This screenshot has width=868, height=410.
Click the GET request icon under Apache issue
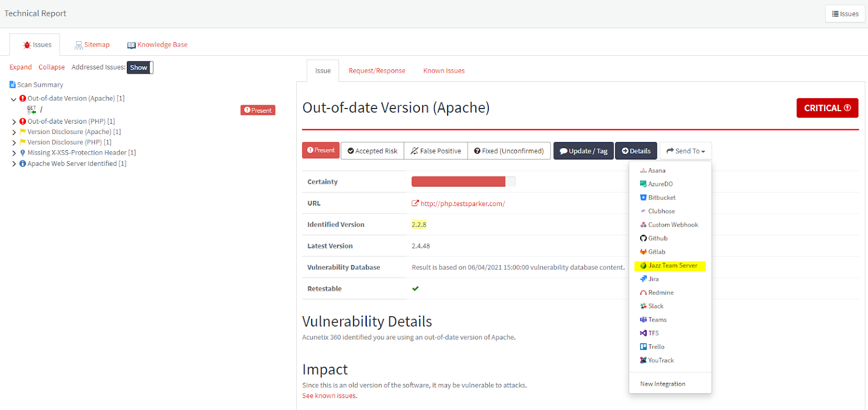click(31, 110)
